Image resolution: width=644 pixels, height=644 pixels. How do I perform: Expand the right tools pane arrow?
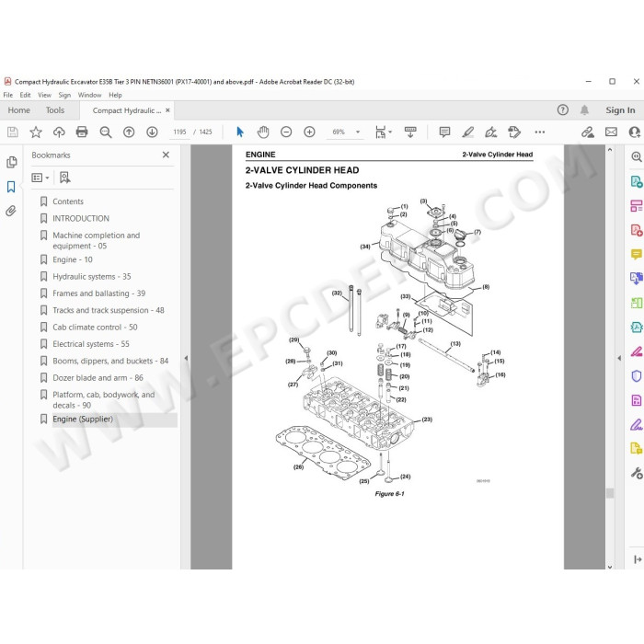(619, 358)
